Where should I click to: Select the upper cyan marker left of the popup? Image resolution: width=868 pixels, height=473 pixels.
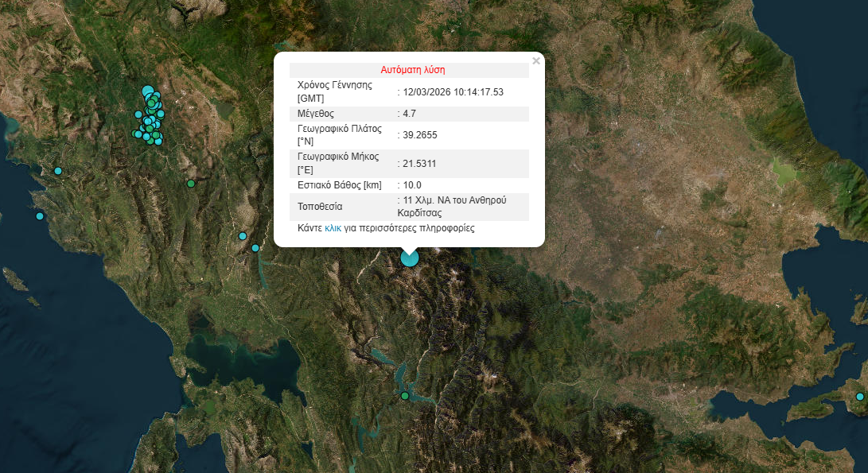tap(243, 236)
